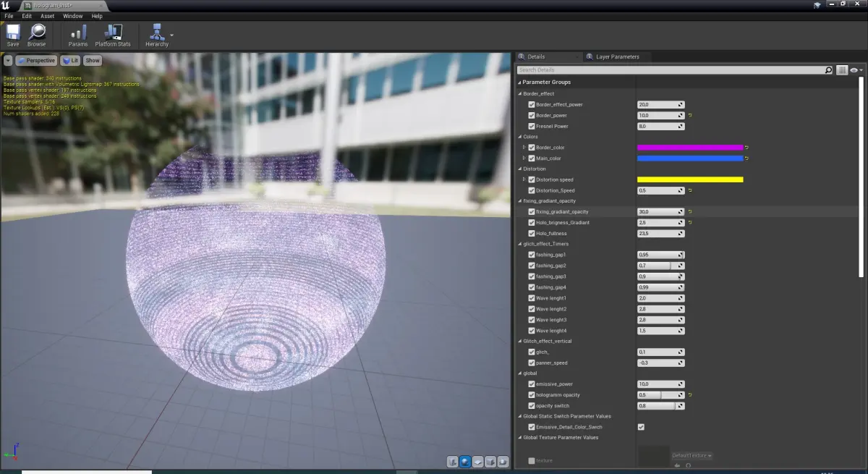
Task: Browse to asset in Content Browser
Action: pyautogui.click(x=37, y=35)
